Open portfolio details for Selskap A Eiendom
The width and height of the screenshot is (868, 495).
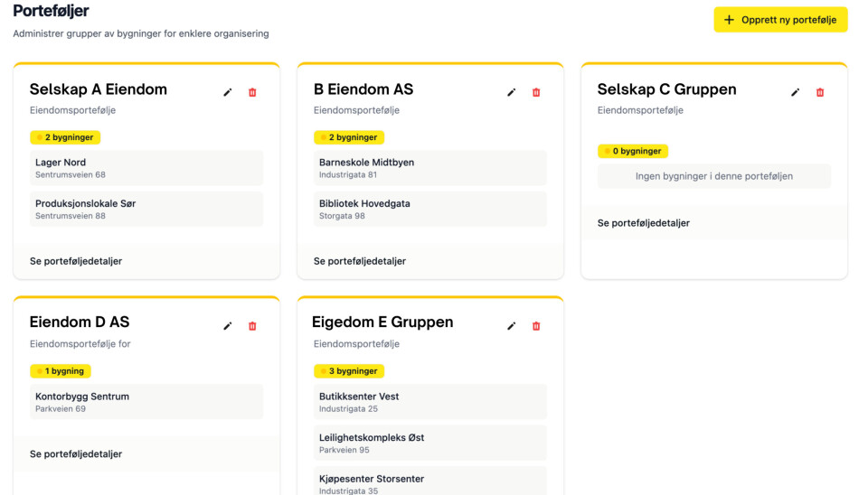(76, 261)
